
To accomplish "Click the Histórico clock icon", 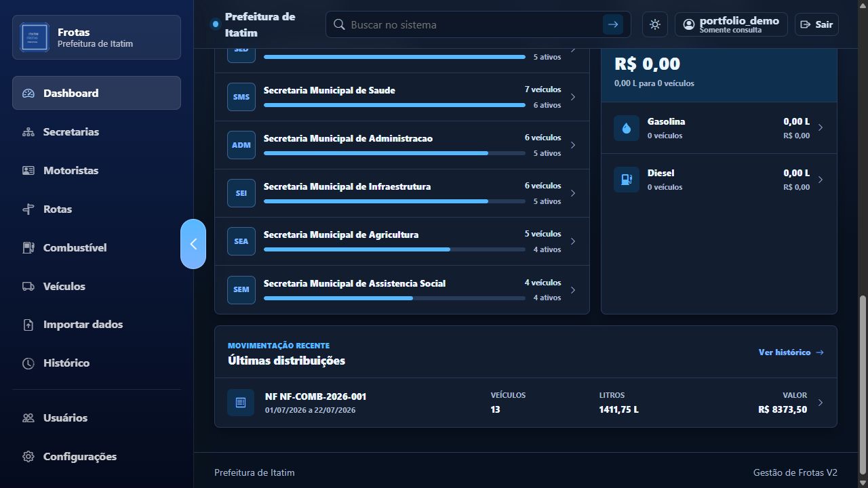I will click(x=28, y=363).
